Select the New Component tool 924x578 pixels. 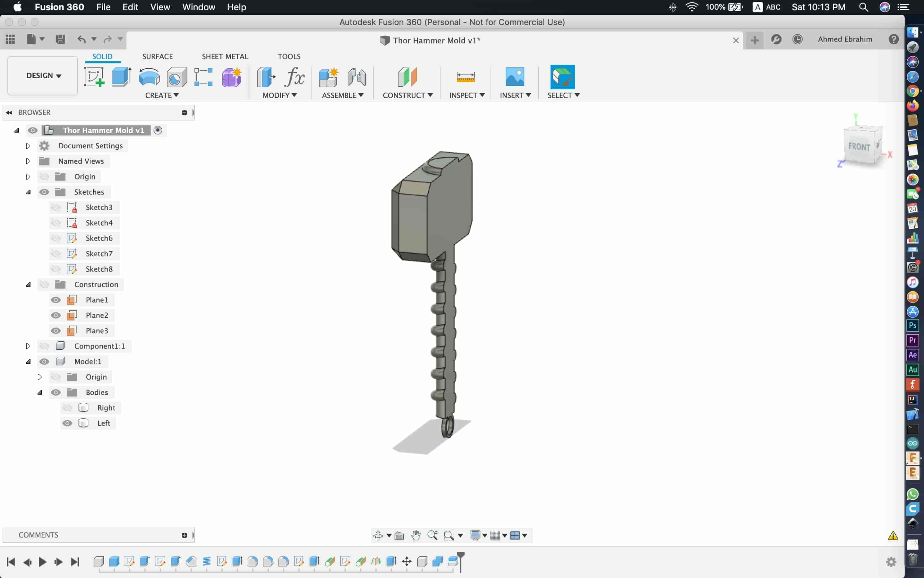328,77
